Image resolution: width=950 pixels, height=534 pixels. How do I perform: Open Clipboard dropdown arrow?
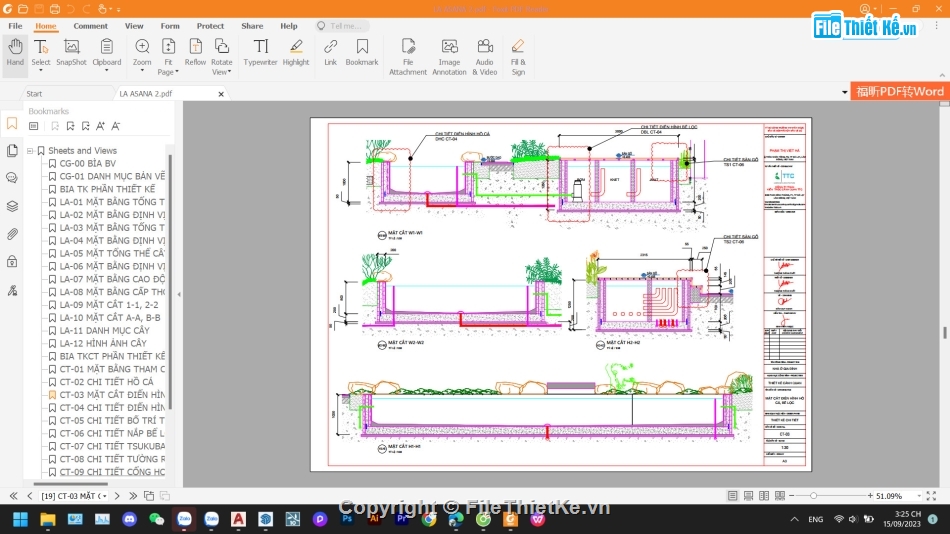click(107, 71)
